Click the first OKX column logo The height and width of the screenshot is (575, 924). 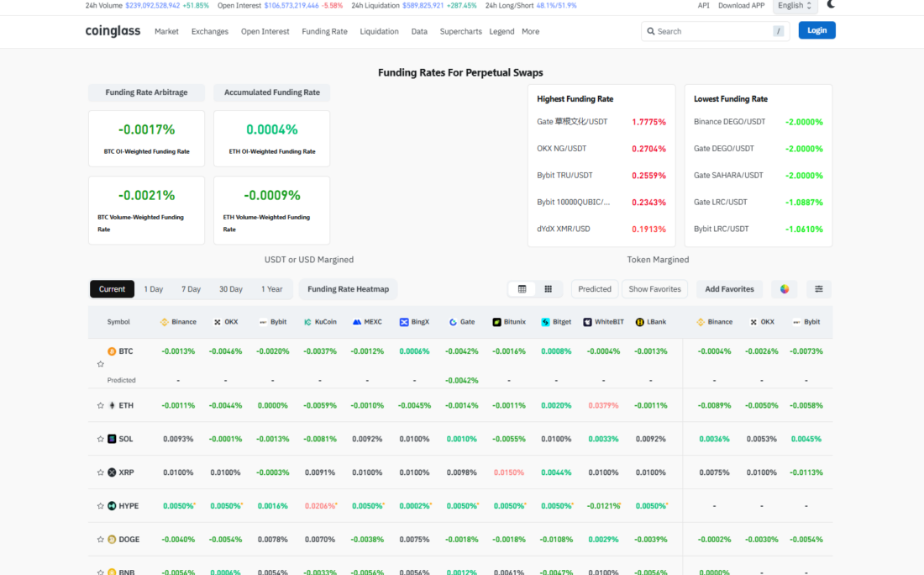coord(218,322)
